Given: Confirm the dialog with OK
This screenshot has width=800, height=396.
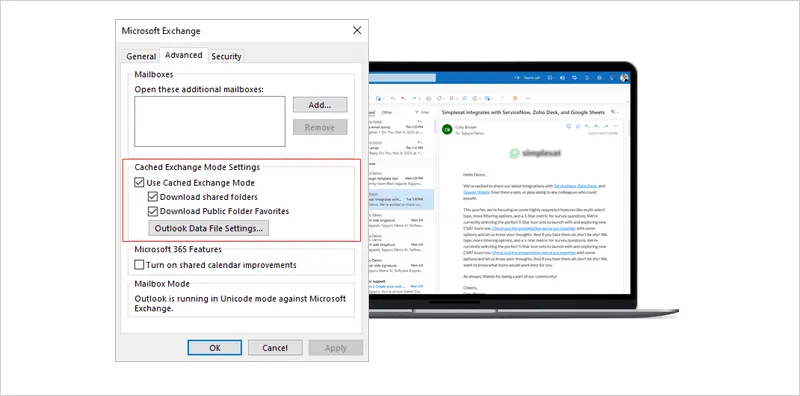Looking at the screenshot, I should click(215, 348).
